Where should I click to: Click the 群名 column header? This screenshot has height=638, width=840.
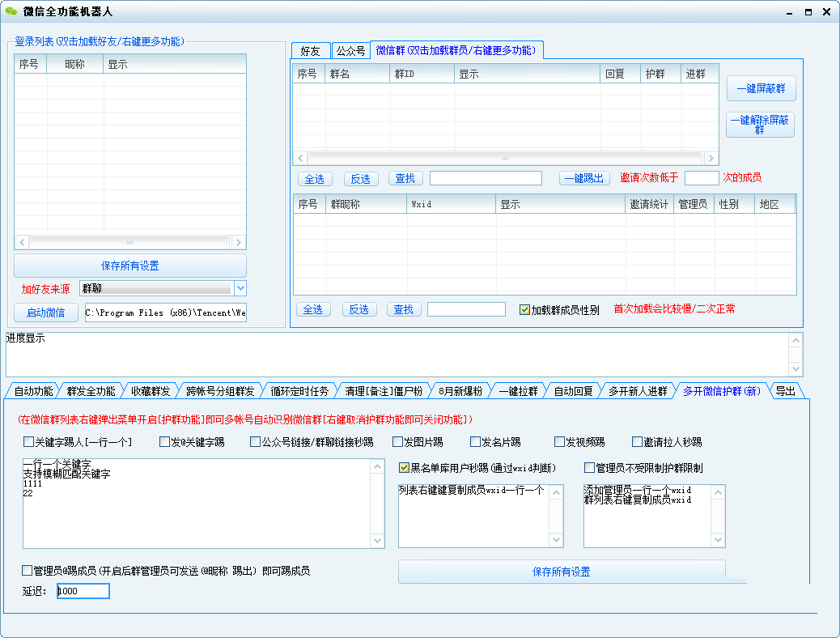358,74
